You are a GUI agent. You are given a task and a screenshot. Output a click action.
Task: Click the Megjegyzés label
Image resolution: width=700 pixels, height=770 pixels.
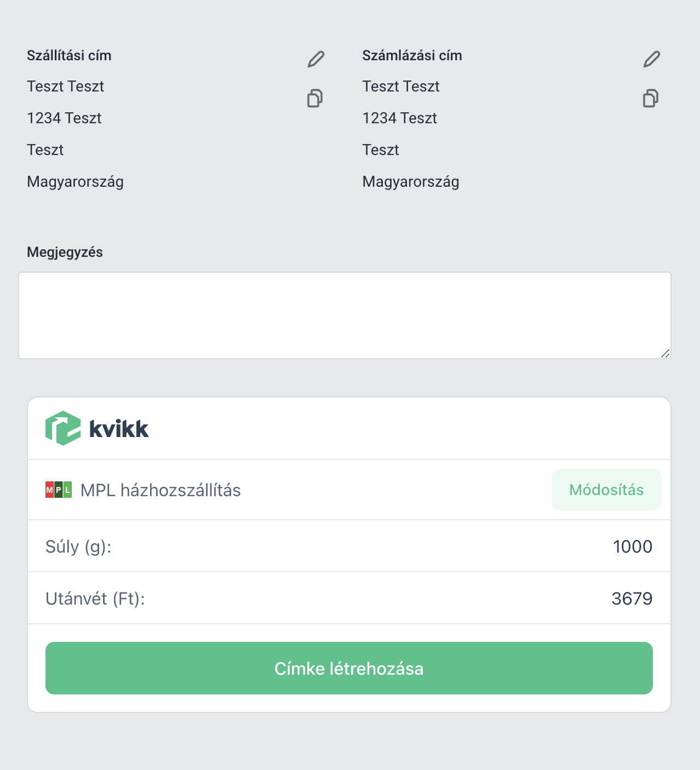65,252
